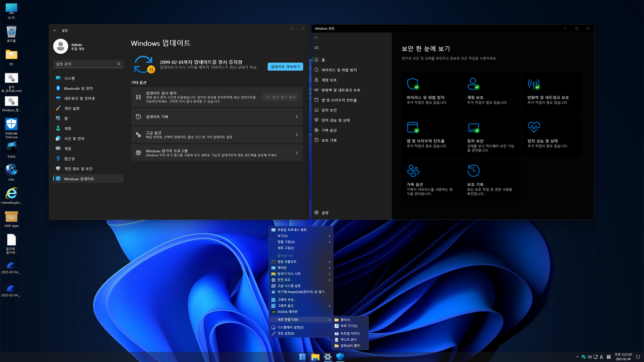Select 게임 in Settings sidebar
This screenshot has height=362, width=644.
coord(88,149)
